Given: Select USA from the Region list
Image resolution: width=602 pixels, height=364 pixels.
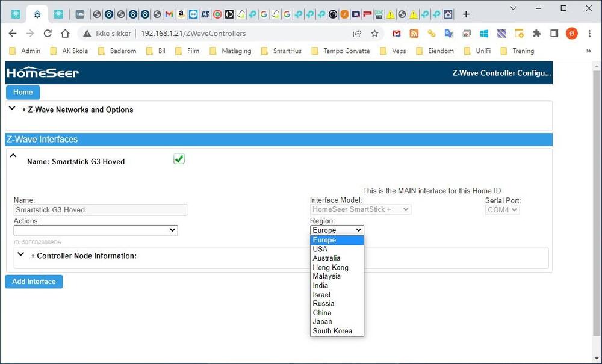Looking at the screenshot, I should [x=320, y=249].
